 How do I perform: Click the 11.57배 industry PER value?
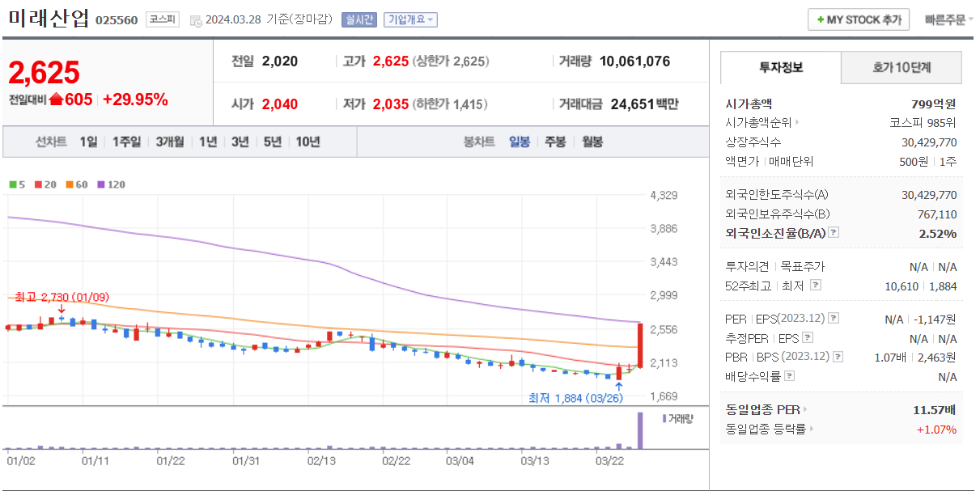[x=935, y=410]
